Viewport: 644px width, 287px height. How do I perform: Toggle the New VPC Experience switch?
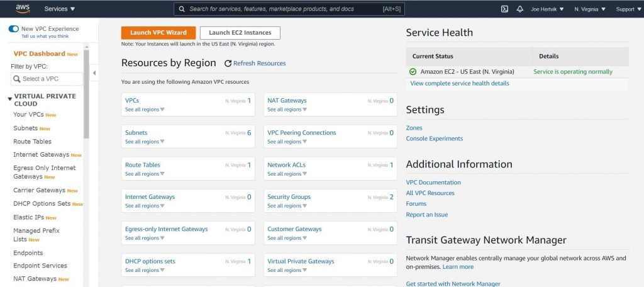(x=14, y=29)
